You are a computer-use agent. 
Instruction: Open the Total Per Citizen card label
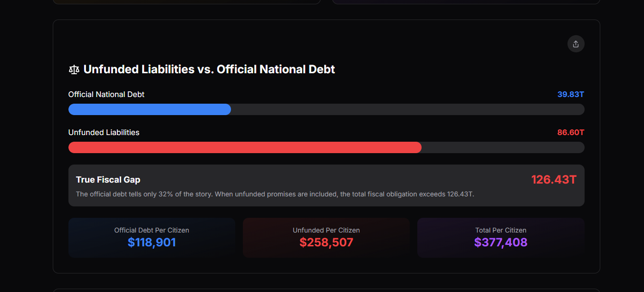click(x=501, y=230)
